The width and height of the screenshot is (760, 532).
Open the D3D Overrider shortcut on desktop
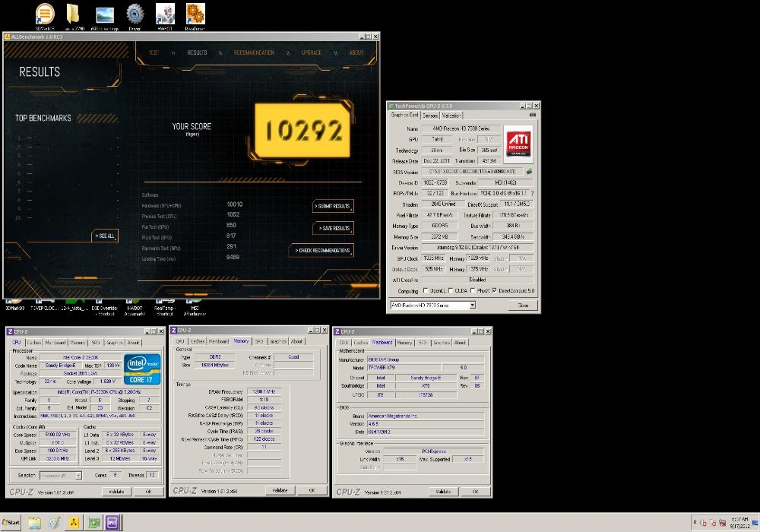click(x=105, y=308)
